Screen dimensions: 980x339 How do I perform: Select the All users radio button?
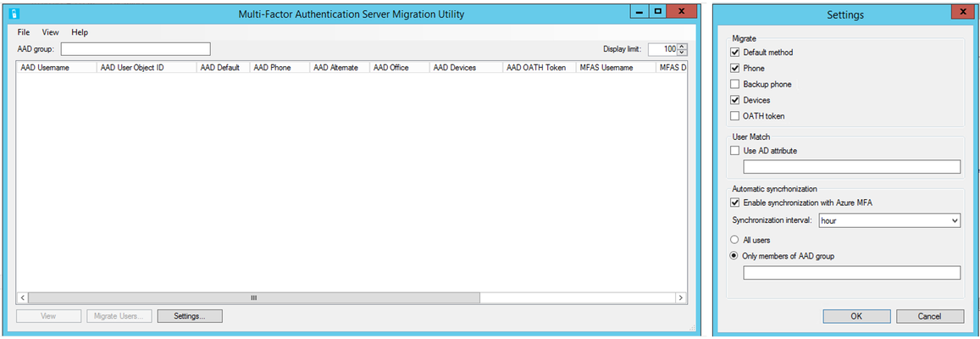(734, 240)
